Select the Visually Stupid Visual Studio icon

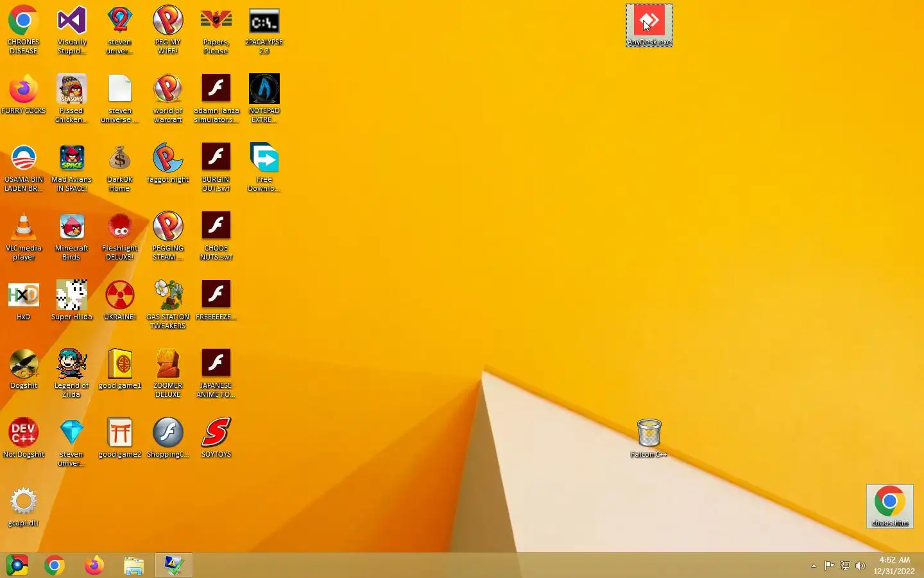tap(72, 30)
